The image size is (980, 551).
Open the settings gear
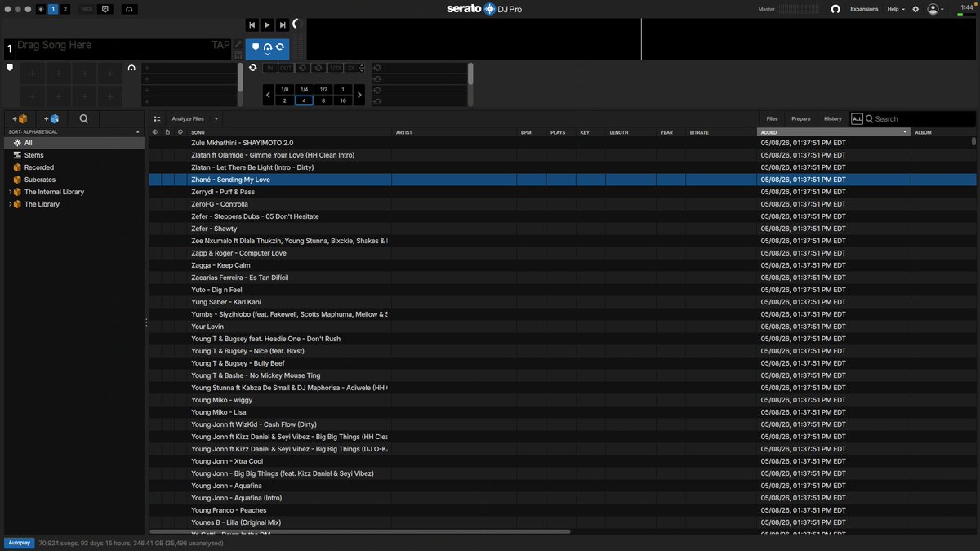click(915, 9)
